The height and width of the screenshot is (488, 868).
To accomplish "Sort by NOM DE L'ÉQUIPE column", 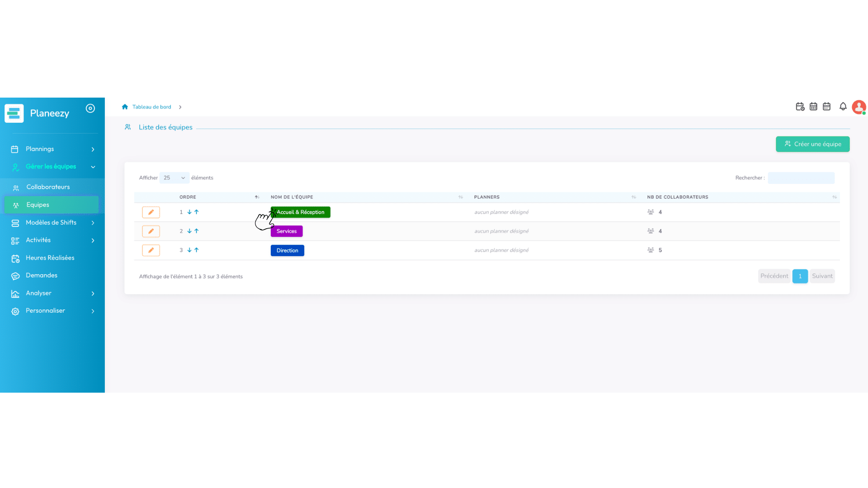I will (x=367, y=197).
